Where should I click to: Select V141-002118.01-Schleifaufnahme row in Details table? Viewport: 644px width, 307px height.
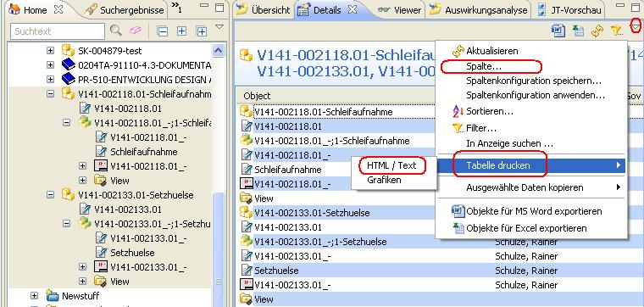point(324,112)
